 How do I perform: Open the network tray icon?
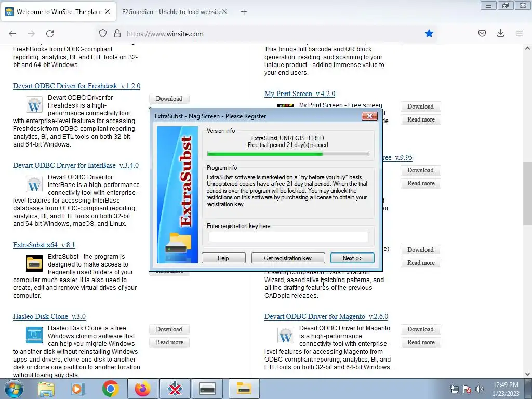(454, 389)
